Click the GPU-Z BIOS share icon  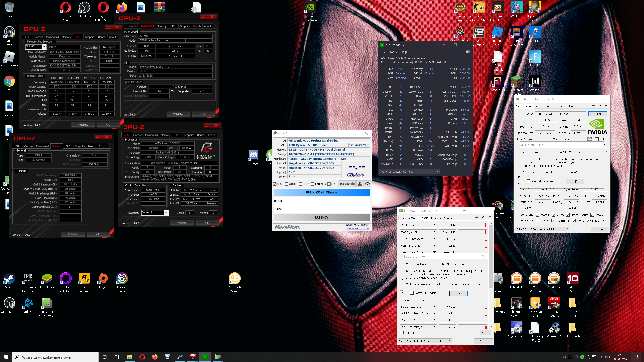click(590, 139)
